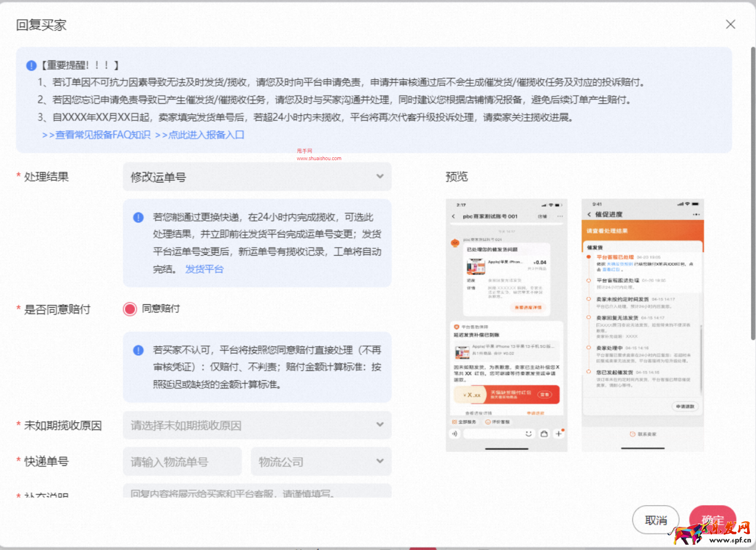
Task: Click the 预览 heading text
Action: 456,177
